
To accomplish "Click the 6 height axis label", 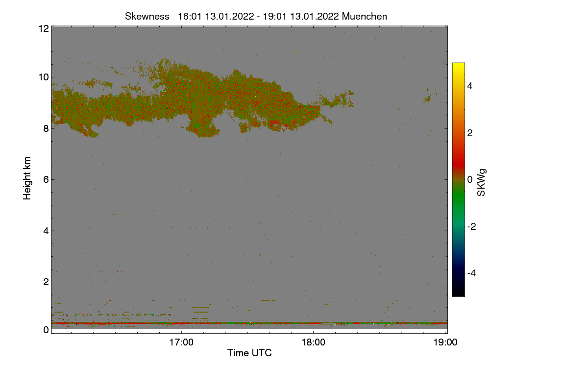I will 46,179.
